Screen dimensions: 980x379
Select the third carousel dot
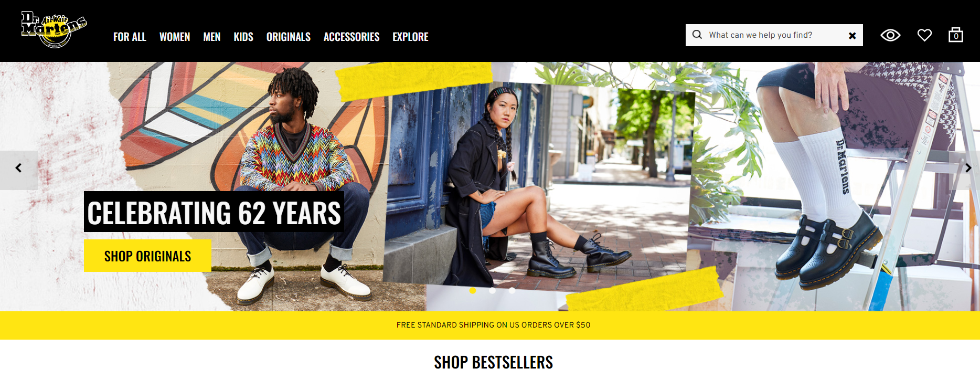(x=512, y=290)
